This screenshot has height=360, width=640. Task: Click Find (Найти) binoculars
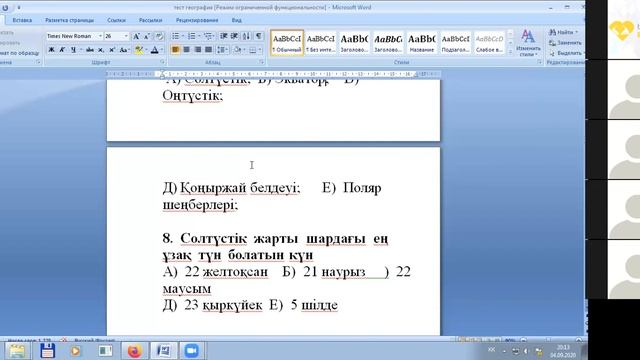pyautogui.click(x=562, y=32)
